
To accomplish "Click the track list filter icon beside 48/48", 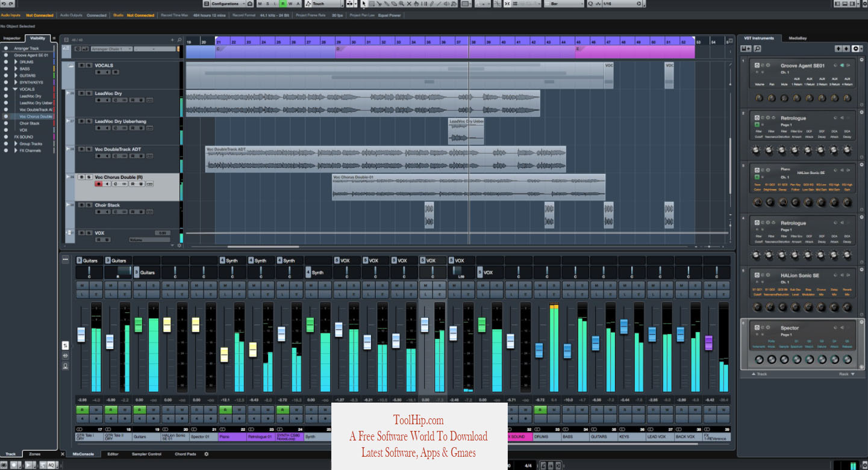I will (x=66, y=40).
